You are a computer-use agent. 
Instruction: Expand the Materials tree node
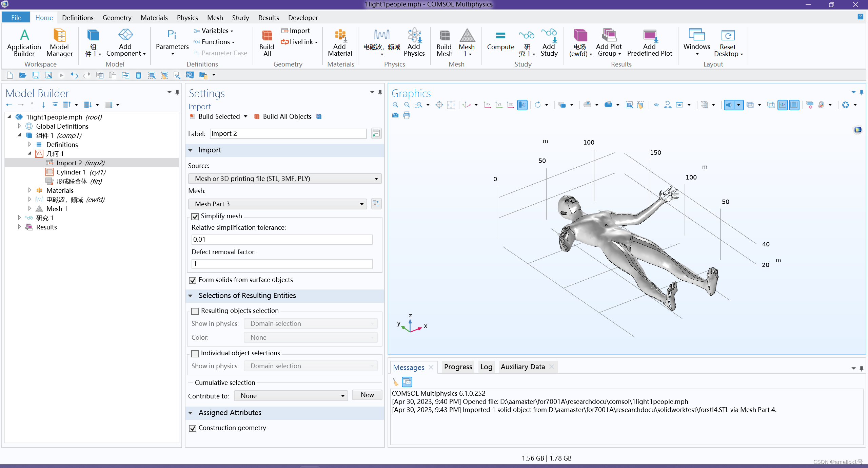[x=30, y=190]
